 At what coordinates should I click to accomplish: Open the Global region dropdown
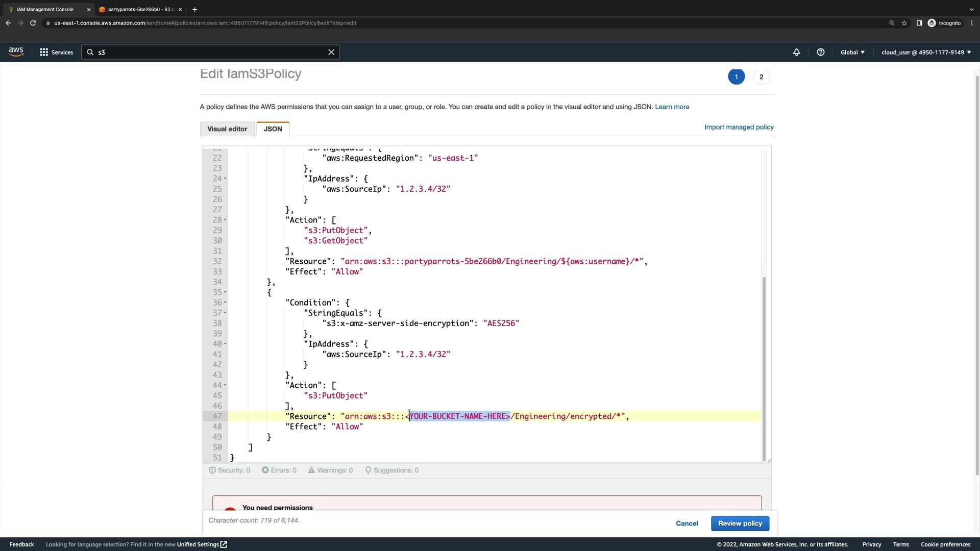(x=852, y=52)
